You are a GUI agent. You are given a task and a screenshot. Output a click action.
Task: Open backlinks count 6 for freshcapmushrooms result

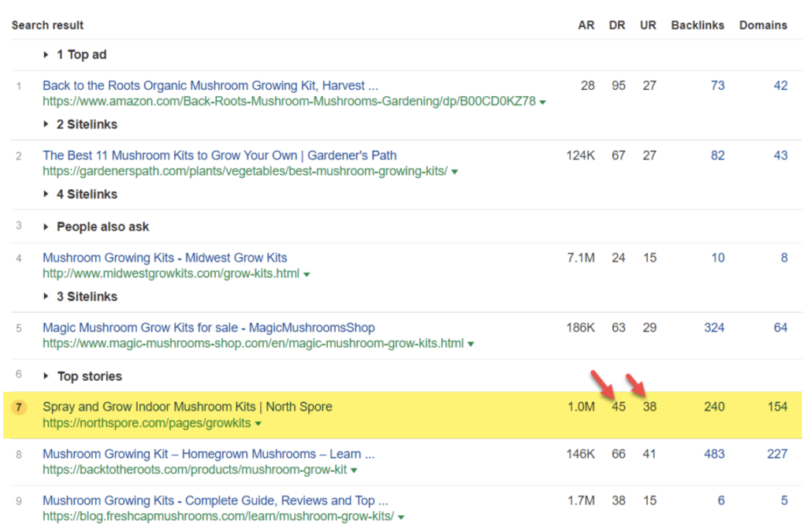[721, 500]
